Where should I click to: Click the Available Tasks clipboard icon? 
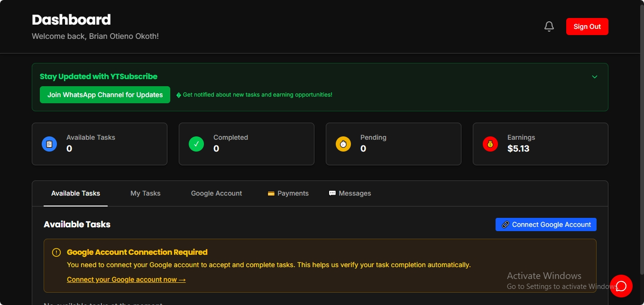click(x=49, y=144)
